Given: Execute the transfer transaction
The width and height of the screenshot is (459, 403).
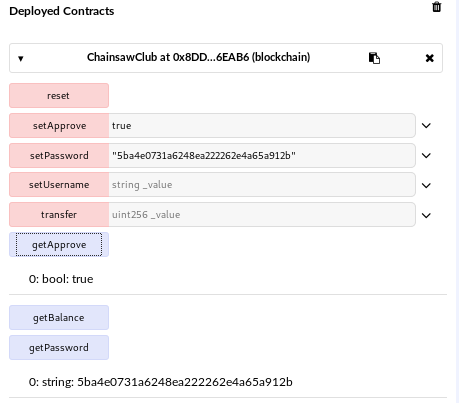Looking at the screenshot, I should 59,215.
